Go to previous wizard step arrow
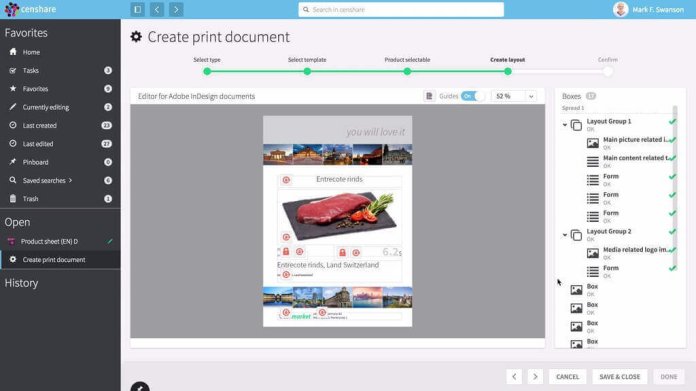Viewport: 696px width, 391px height. pos(514,376)
